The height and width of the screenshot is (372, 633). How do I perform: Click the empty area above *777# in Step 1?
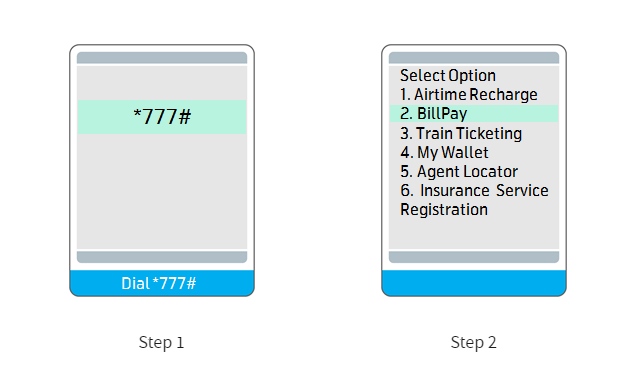coord(162,83)
